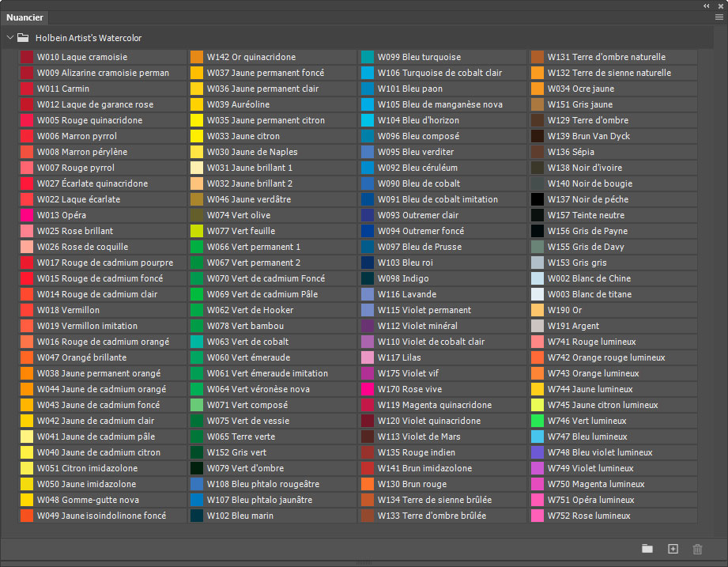The width and height of the screenshot is (728, 567).
Task: Click the create new swatch icon
Action: click(673, 549)
